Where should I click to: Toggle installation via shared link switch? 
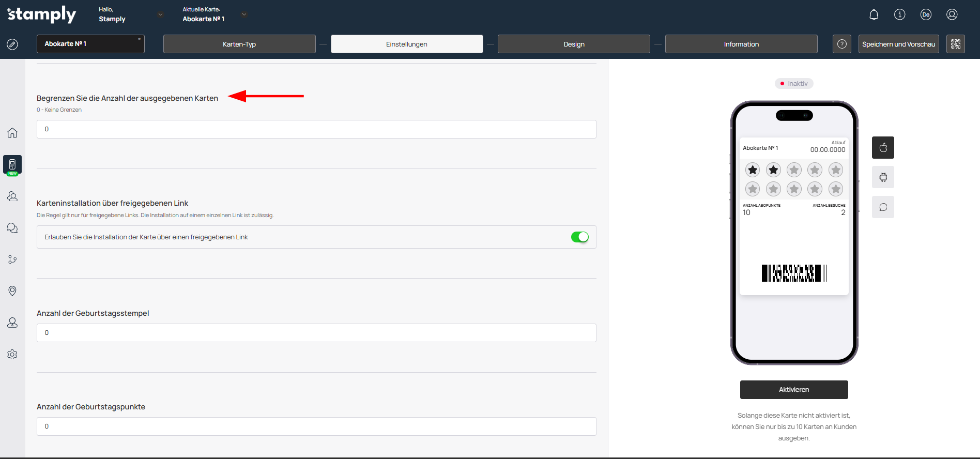[579, 237]
